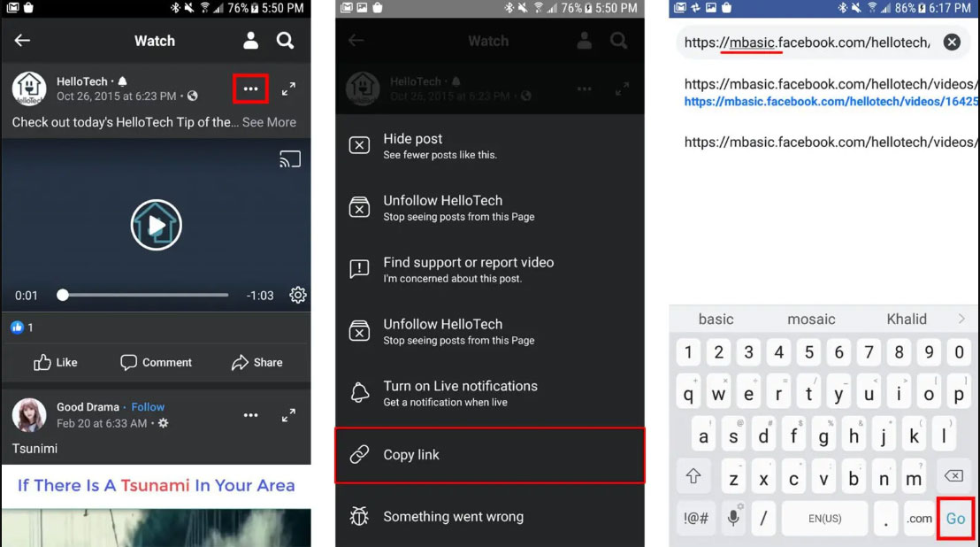Select Turn on Live notifications
Screen dimensions: 980x547
click(x=490, y=393)
